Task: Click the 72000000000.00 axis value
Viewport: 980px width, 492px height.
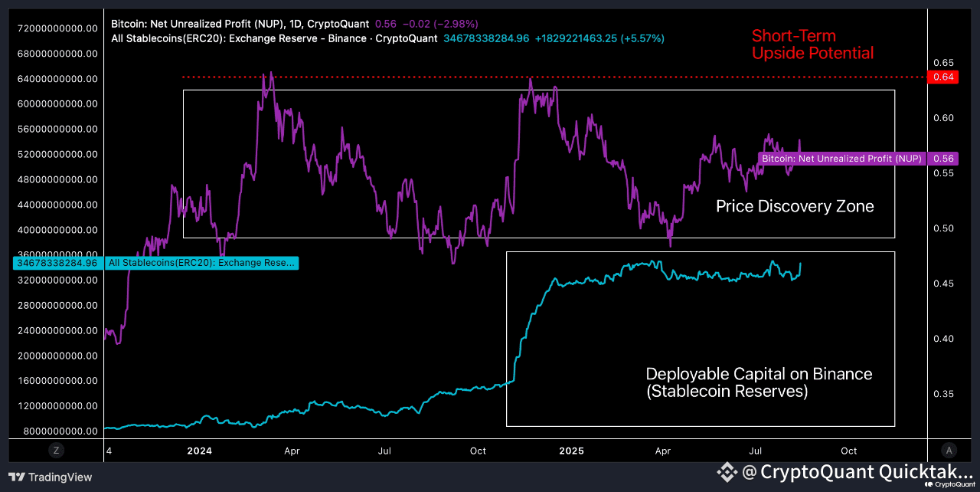Action: click(57, 28)
